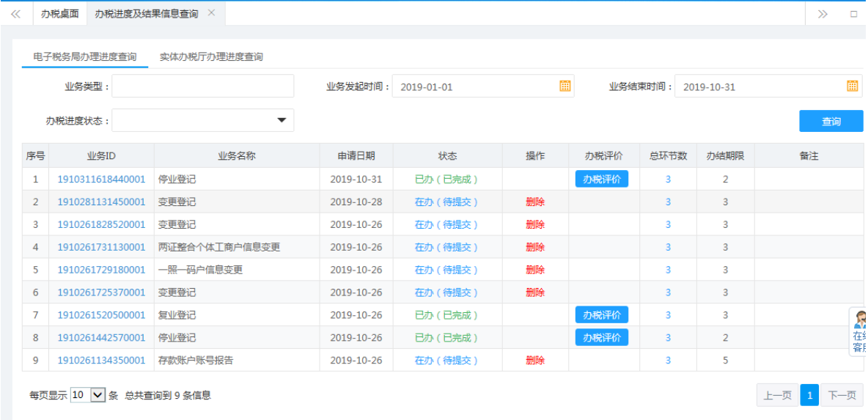Image resolution: width=868 pixels, height=420 pixels.
Task: Delete the 存款账户账号报告 record
Action: click(x=535, y=361)
